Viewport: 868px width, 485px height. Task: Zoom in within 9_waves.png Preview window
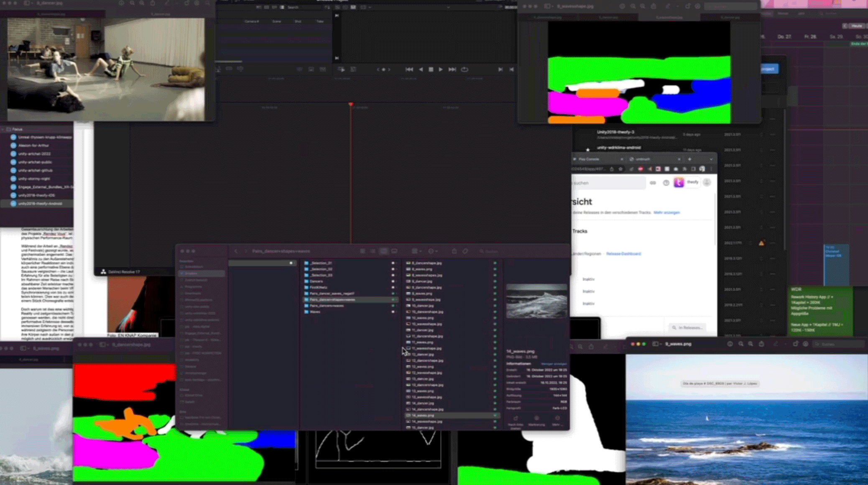[751, 344]
